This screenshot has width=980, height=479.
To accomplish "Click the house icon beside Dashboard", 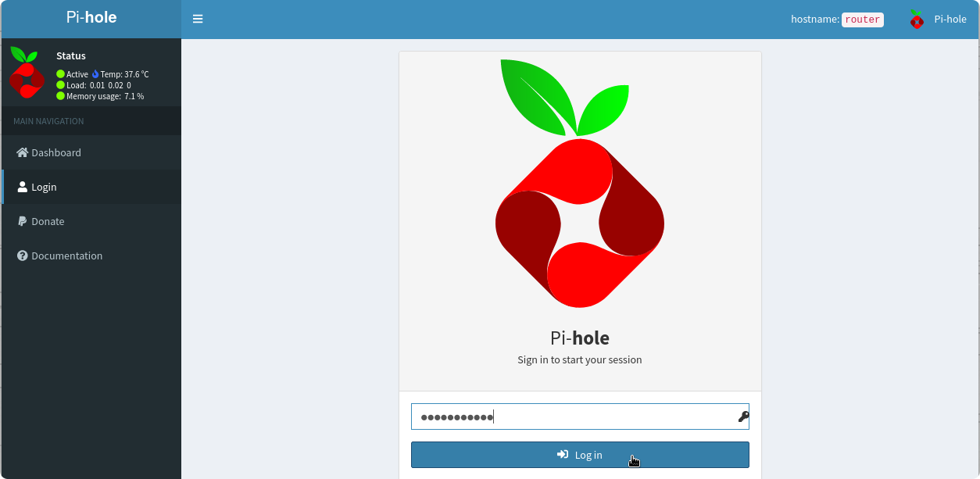I will [23, 152].
